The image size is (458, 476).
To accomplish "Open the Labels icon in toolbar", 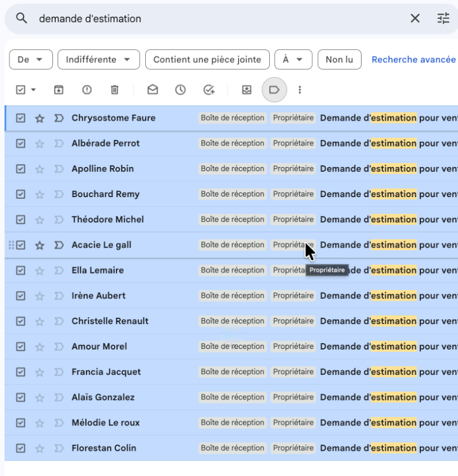I will click(x=274, y=90).
